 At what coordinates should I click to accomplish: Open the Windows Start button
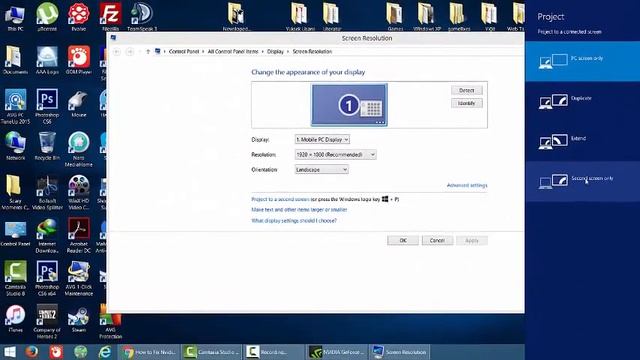point(9,352)
